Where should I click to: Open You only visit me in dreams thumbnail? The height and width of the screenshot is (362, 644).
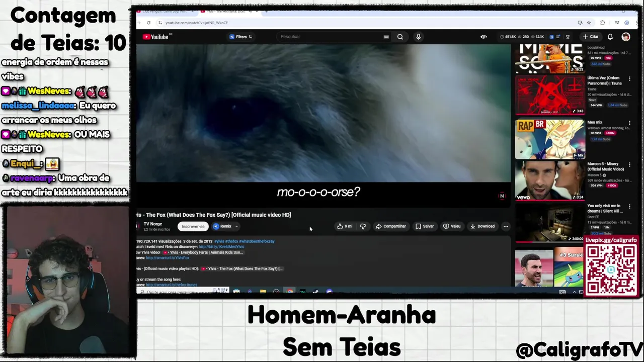pyautogui.click(x=550, y=223)
